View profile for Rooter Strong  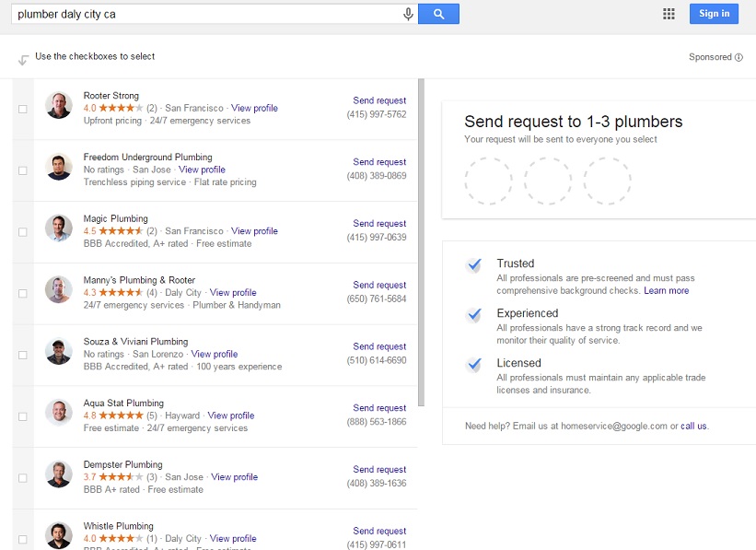point(254,108)
